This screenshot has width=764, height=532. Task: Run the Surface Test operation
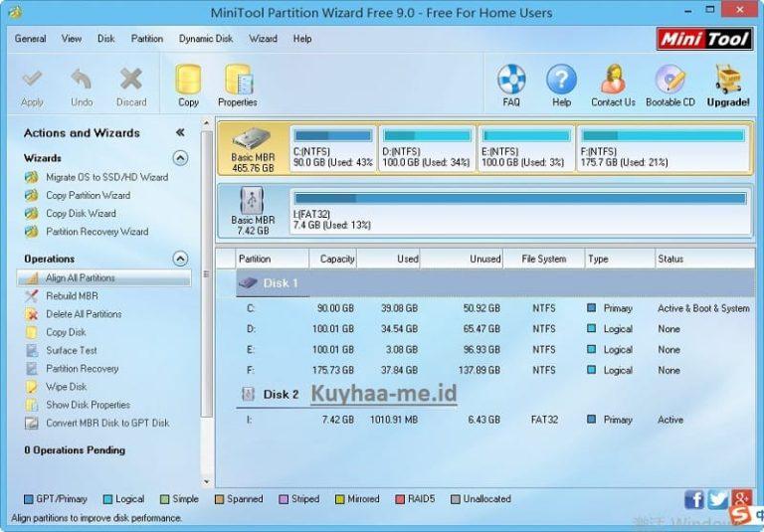tap(72, 350)
